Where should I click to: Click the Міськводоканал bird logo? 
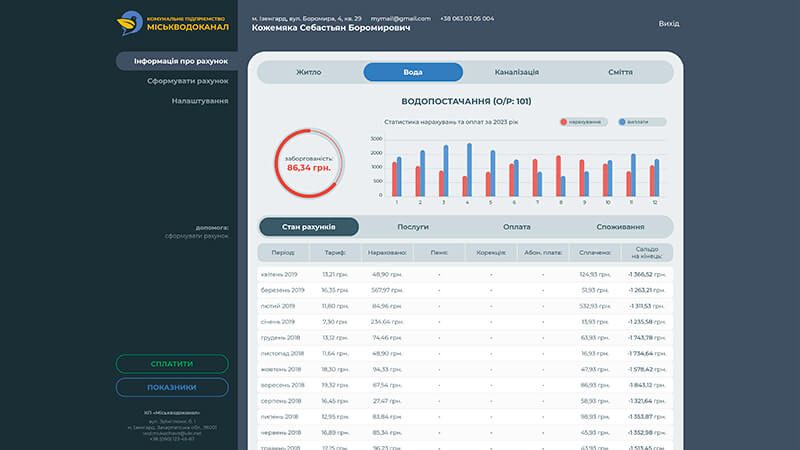(130, 21)
